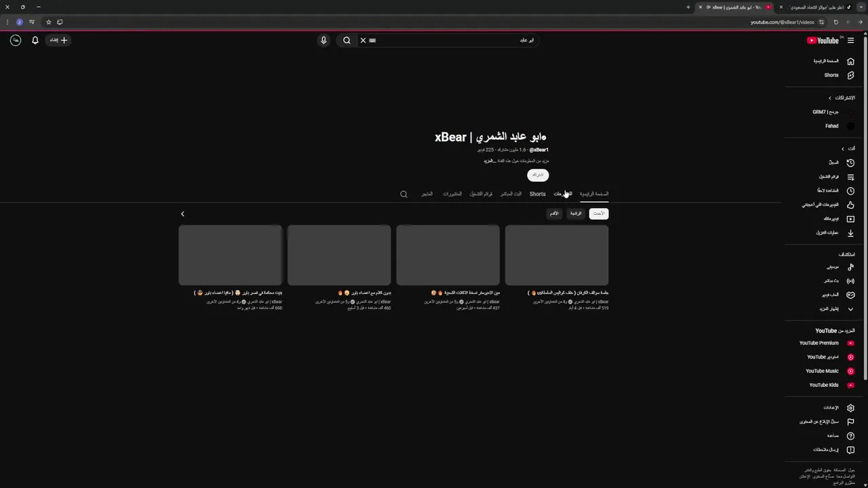Select the Latest (الأحدث) filter chip
This screenshot has height=488, width=868.
[x=599, y=213]
